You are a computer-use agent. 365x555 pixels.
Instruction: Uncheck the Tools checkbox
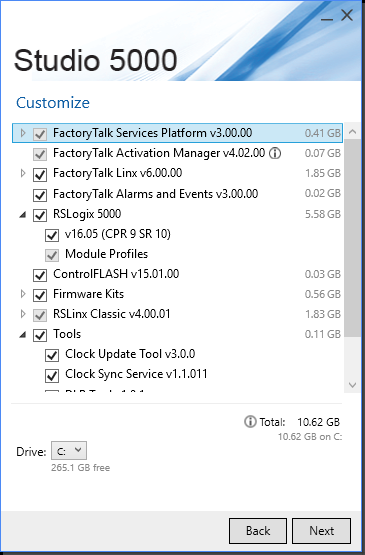40,335
